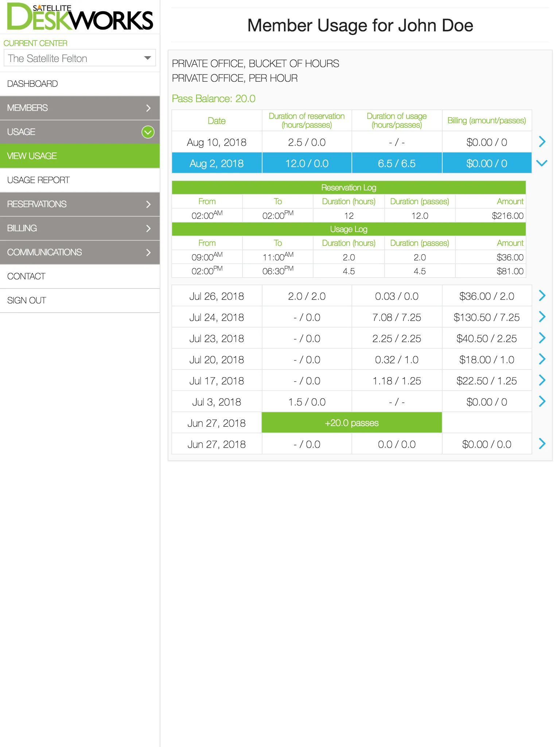Click the Private Office, Bucket of Hours text
Screen dimensions: 560x747
(256, 63)
